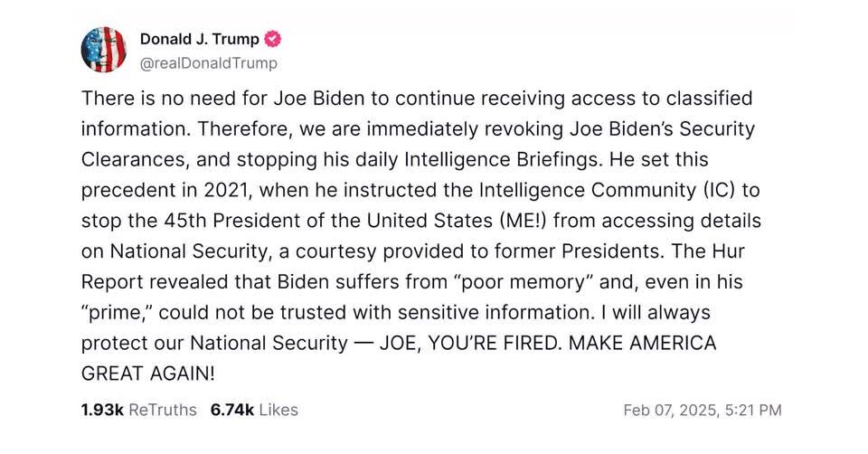Screen dimensions: 868x454
Task: Open the Donald J. Trump display name
Action: tap(199, 39)
